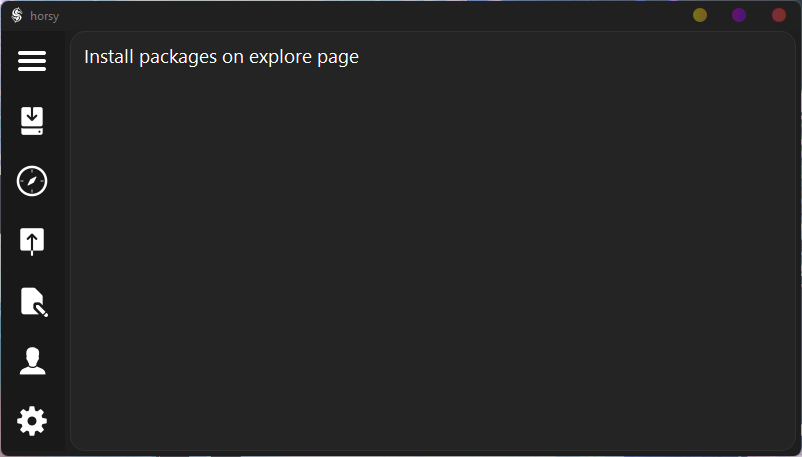Click the word "page" ending the message
This screenshot has width=802, height=457.
pos(340,57)
